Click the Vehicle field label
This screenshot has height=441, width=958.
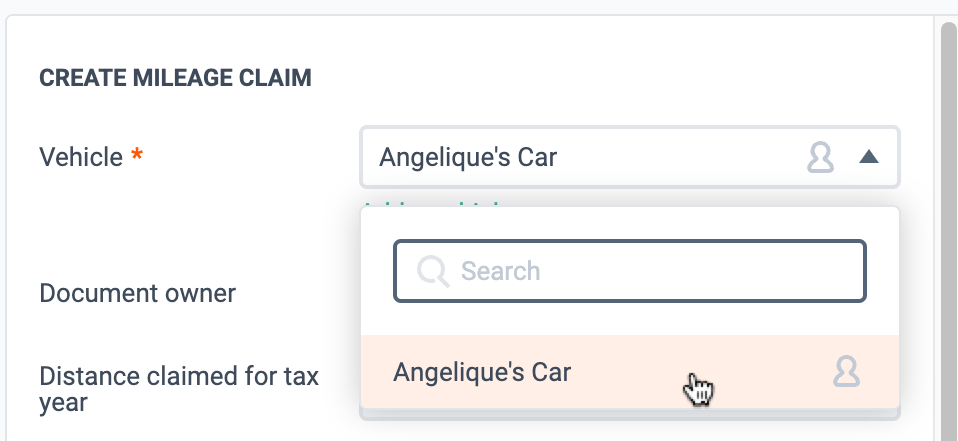pos(81,157)
